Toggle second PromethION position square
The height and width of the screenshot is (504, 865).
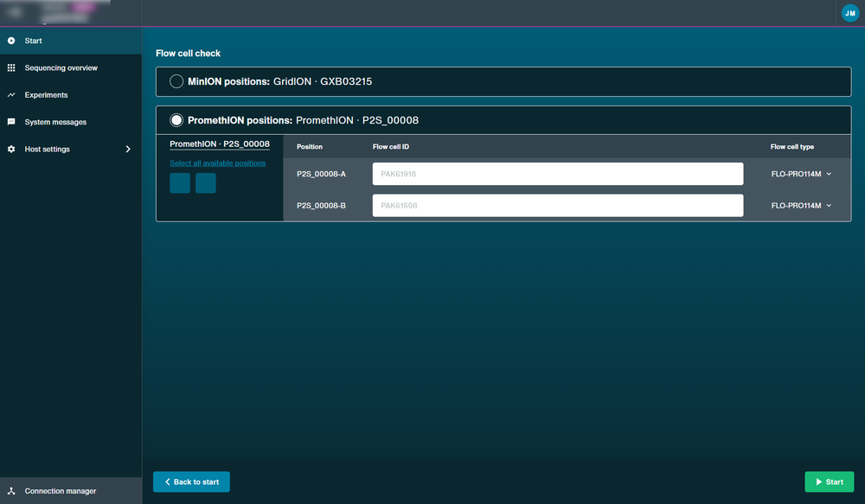(206, 183)
